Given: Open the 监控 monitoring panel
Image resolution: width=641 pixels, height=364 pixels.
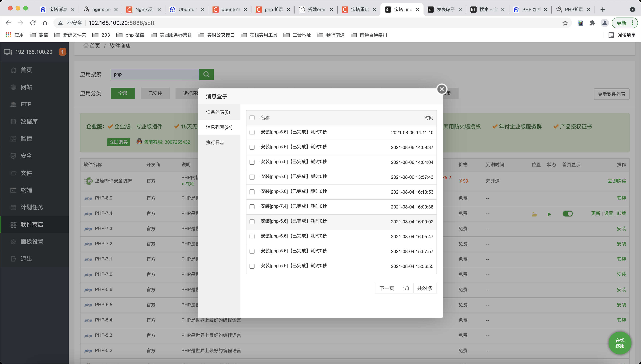Looking at the screenshot, I should point(26,138).
